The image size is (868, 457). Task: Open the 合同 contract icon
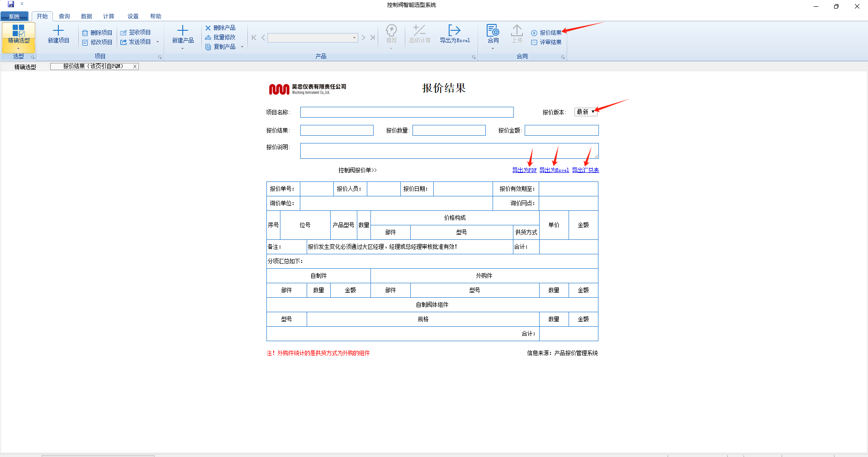493,31
